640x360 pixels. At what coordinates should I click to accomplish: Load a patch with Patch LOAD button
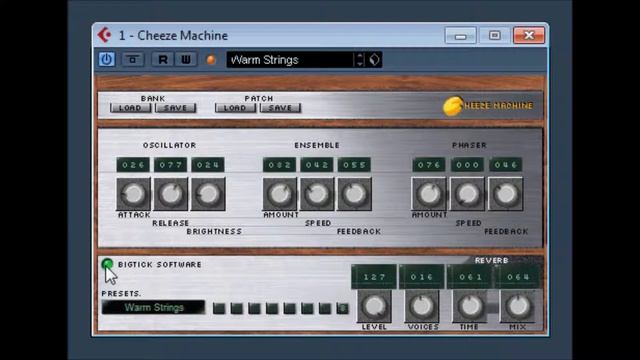coord(236,108)
